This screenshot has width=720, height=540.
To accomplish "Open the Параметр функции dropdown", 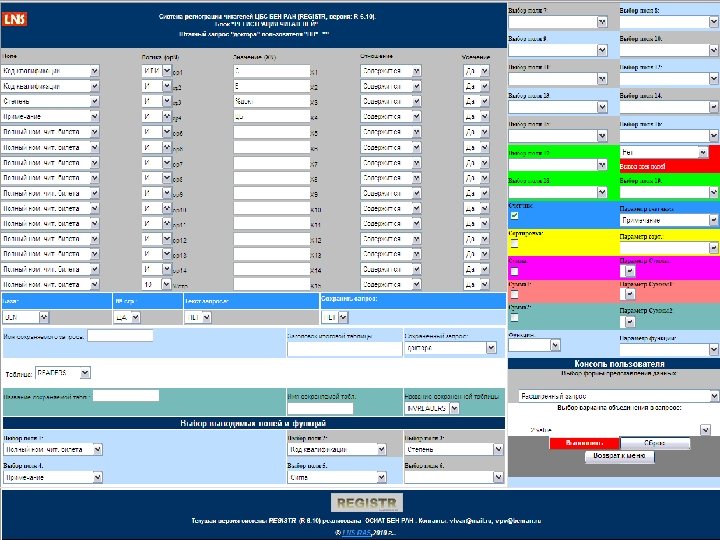I will 669,349.
